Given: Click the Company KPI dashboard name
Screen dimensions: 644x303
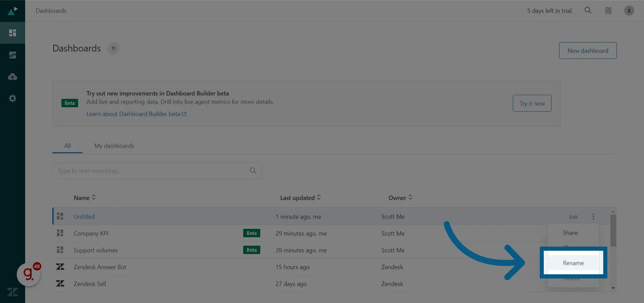Looking at the screenshot, I should click(91, 233).
